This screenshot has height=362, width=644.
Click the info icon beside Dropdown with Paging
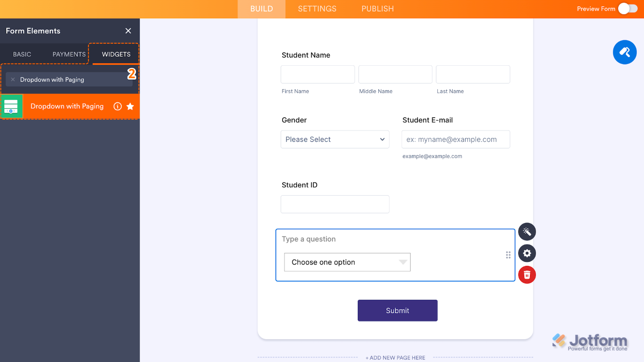pos(117,106)
